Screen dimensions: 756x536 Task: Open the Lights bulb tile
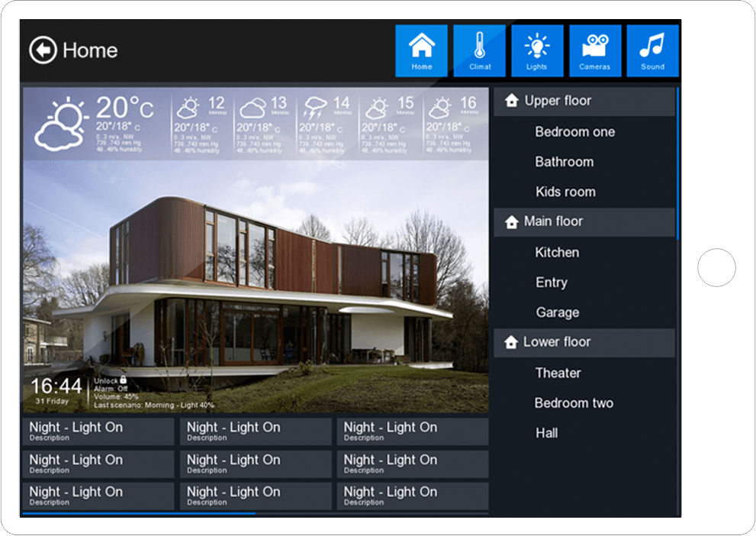pyautogui.click(x=537, y=50)
